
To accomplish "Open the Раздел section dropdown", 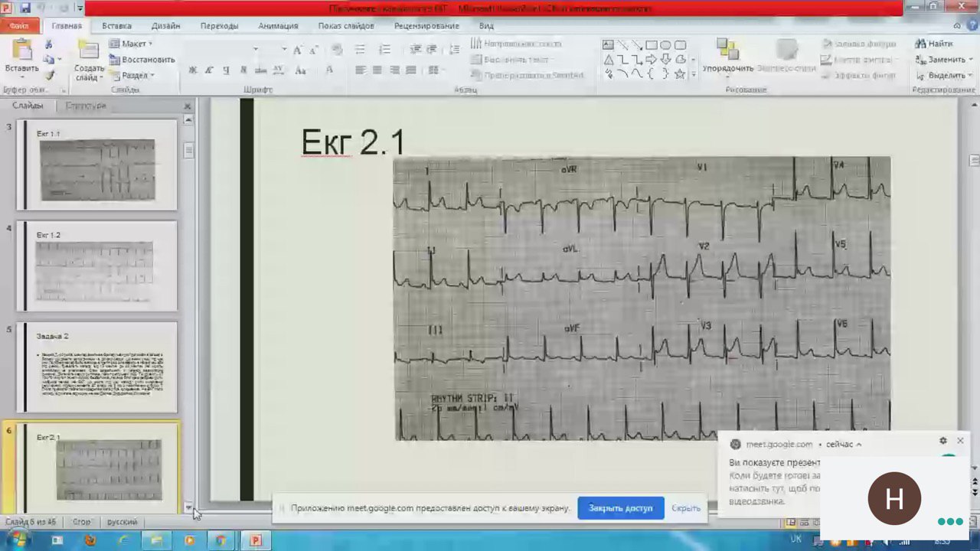I will point(132,76).
